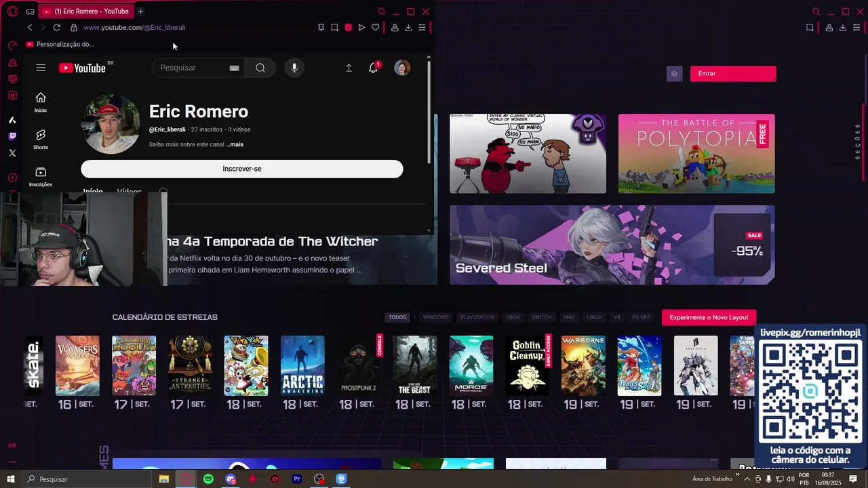The image size is (868, 488).
Task: Toggle the ad blocker shield icon
Action: click(x=349, y=28)
